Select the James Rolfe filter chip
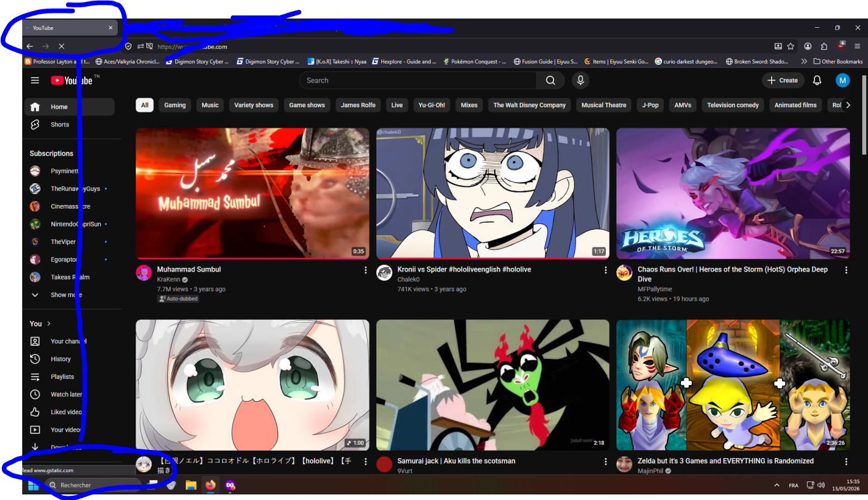 point(358,105)
